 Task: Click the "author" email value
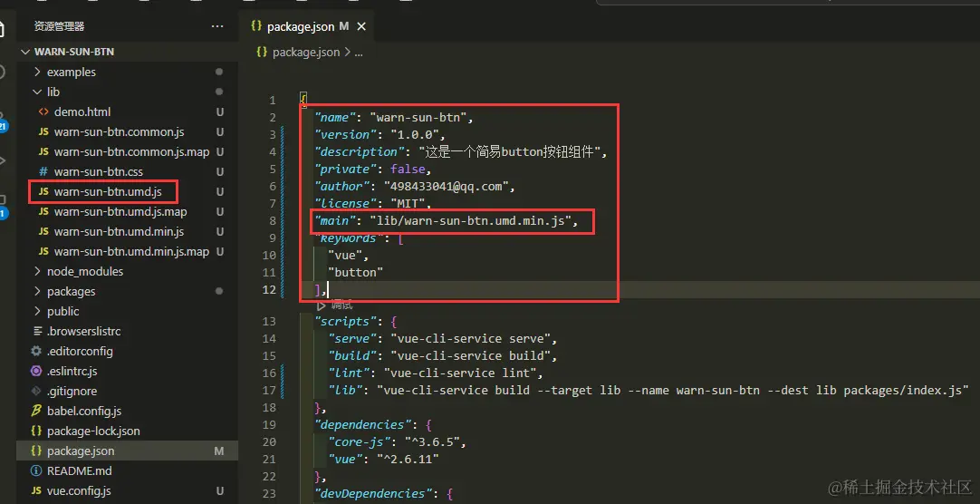(448, 187)
